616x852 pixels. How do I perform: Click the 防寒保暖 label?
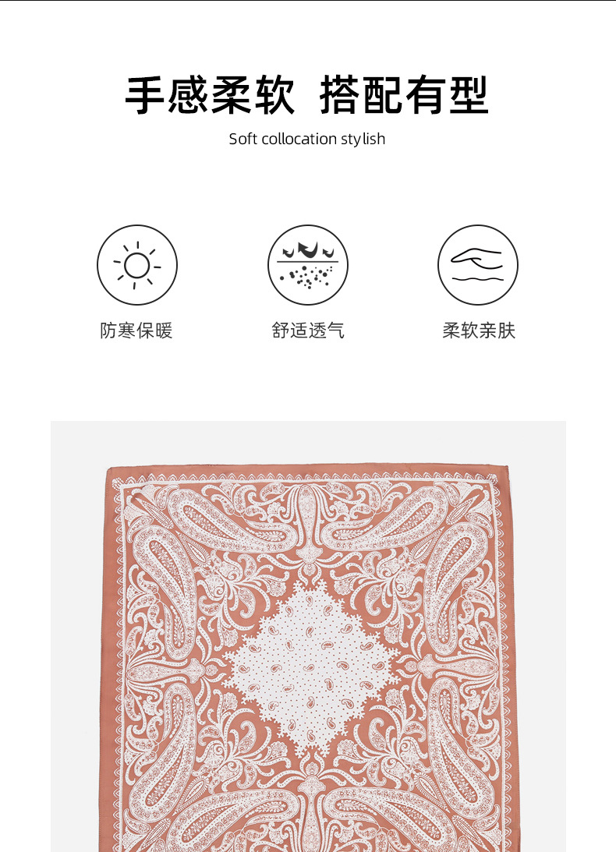click(136, 331)
